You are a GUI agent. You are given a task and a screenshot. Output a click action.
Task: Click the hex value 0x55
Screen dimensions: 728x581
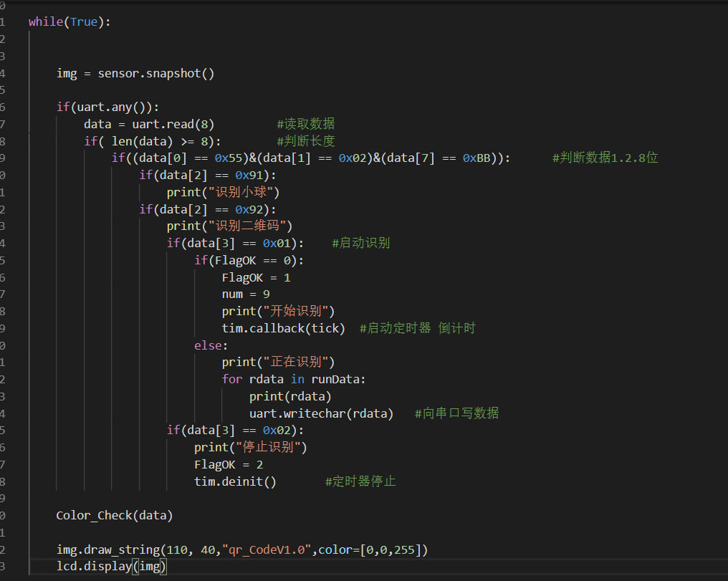click(229, 158)
